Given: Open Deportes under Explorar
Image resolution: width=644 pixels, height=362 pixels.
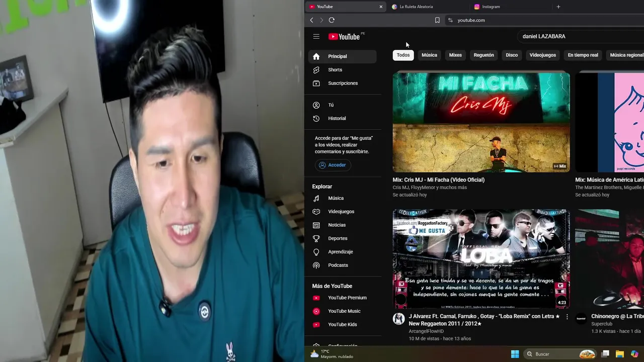Looking at the screenshot, I should (342, 238).
